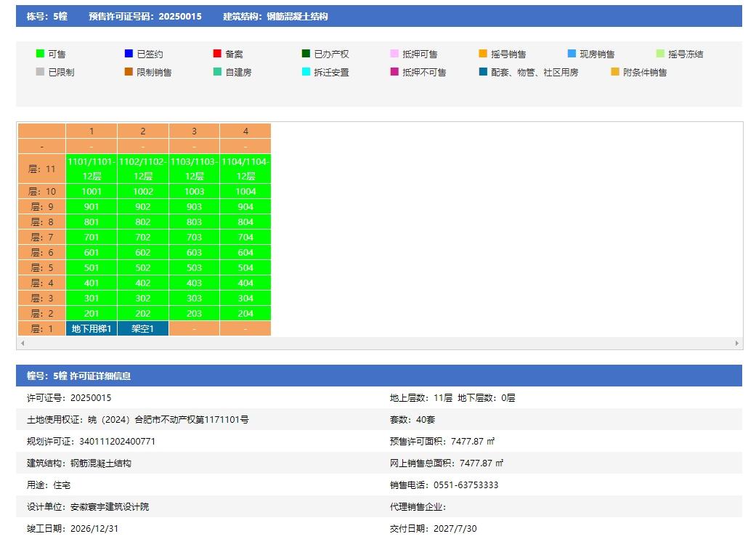Screen dimensions: 756x547
Task: Click the 地上层数: 11层 text
Action: click(x=421, y=398)
